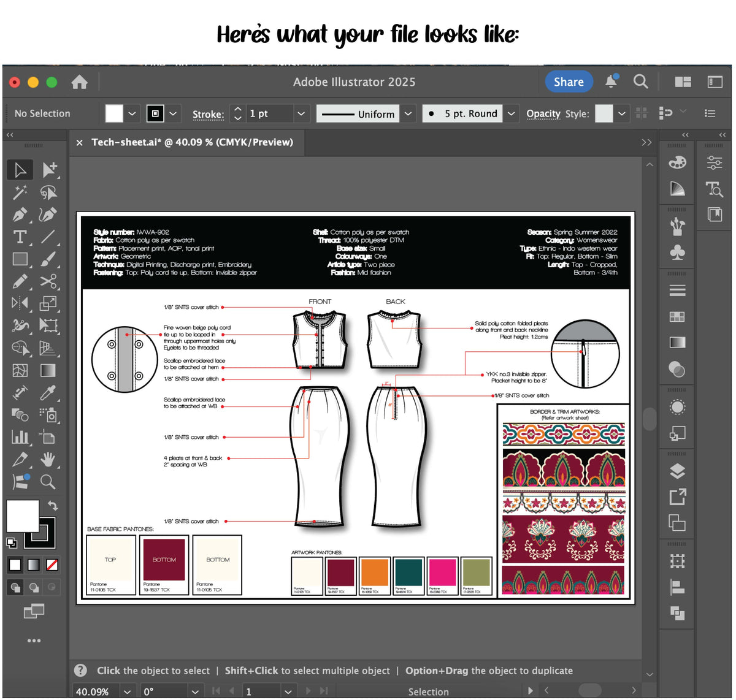Reset to default fill and stroke
Screen dimensions: 736x700
point(11,542)
